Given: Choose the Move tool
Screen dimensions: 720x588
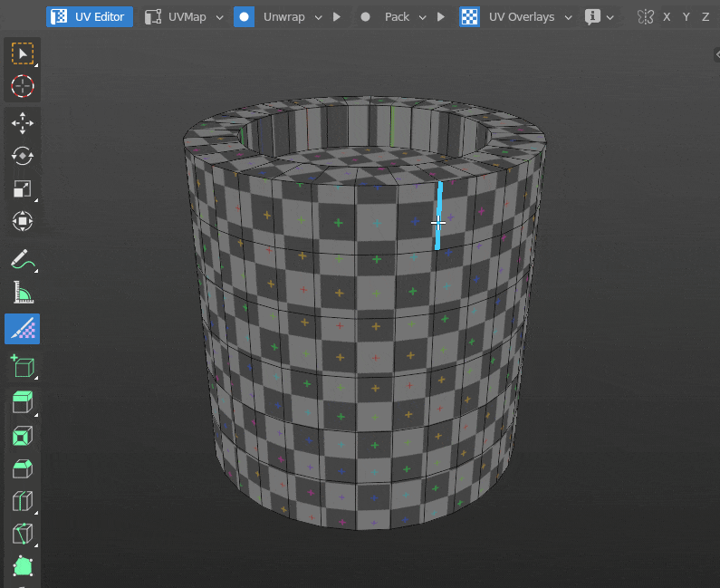Looking at the screenshot, I should [23, 123].
